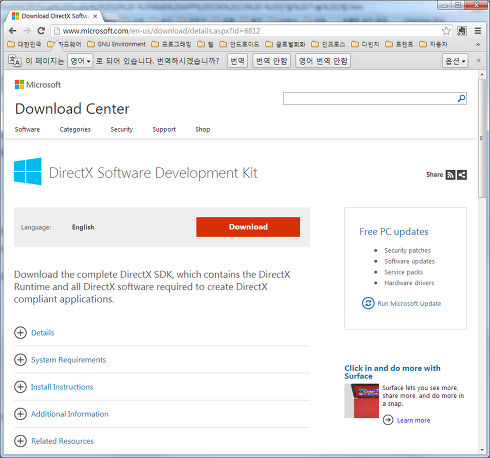The width and height of the screenshot is (490, 458).
Task: Click the 영어 번역 안함 button
Action: tap(323, 61)
